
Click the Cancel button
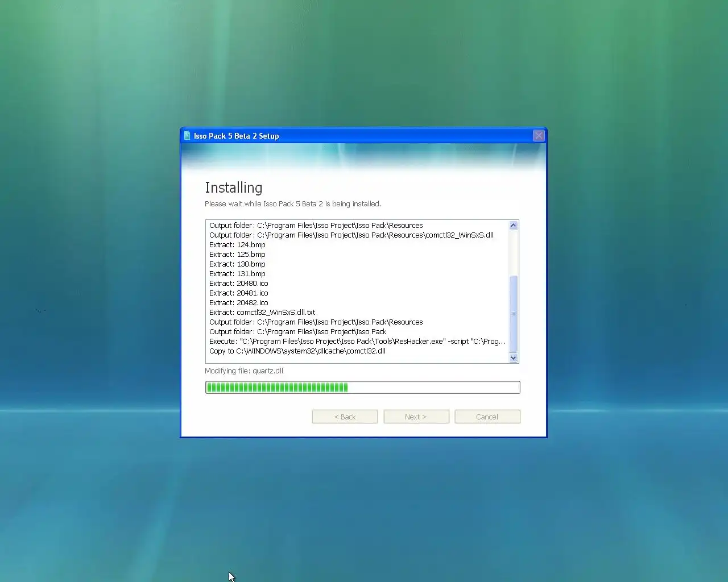[x=487, y=417]
